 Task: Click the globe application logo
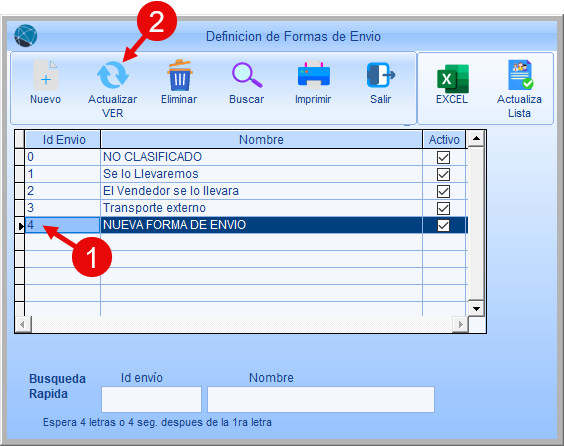click(26, 36)
